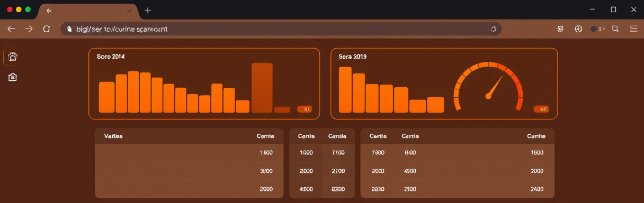Screen dimensions: 644x203
Task: Click the green macOS-style window dot
Action: pyautogui.click(x=28, y=10)
